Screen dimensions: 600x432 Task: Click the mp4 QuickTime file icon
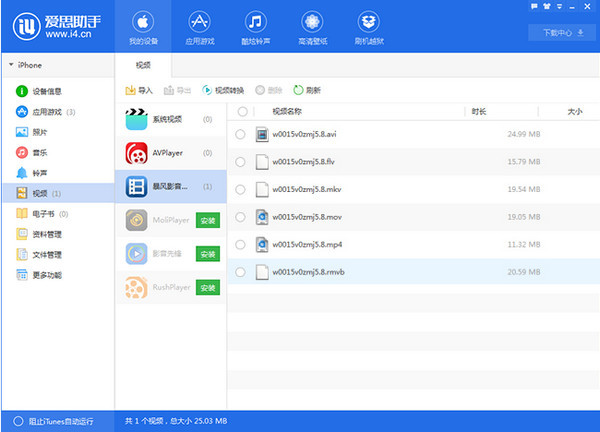262,245
